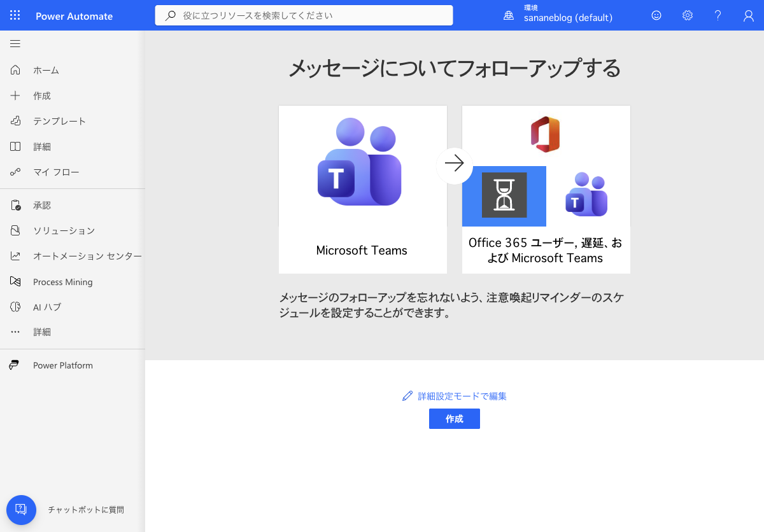The image size is (764, 532).
Task: Click the search resources input field
Action: click(x=304, y=15)
